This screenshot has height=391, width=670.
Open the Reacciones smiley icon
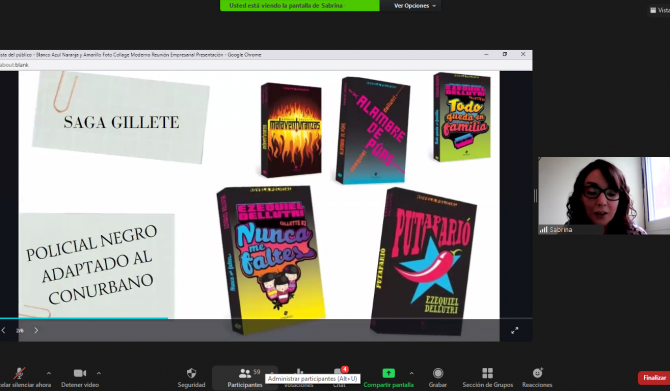pos(538,373)
